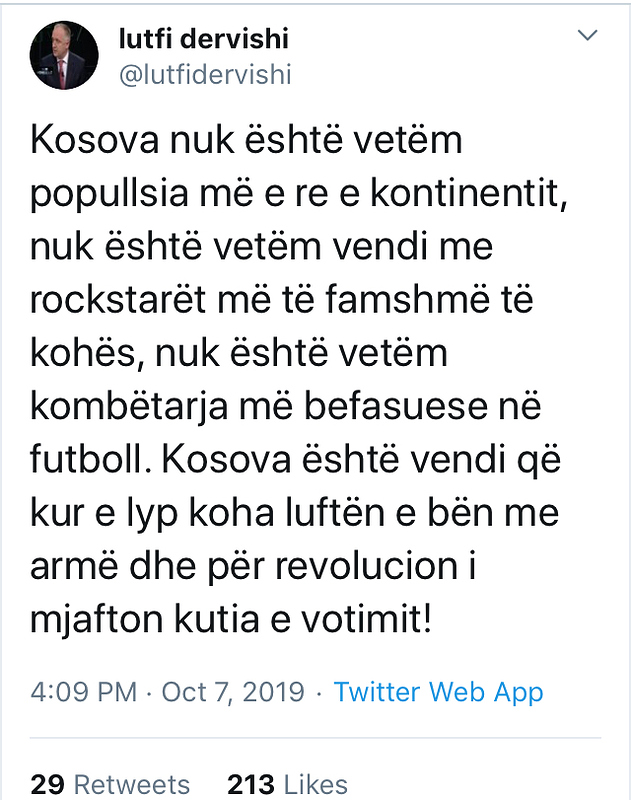Click lutfi dervishi's profile avatar
Image resolution: width=631 pixels, height=800 pixels.
click(63, 55)
